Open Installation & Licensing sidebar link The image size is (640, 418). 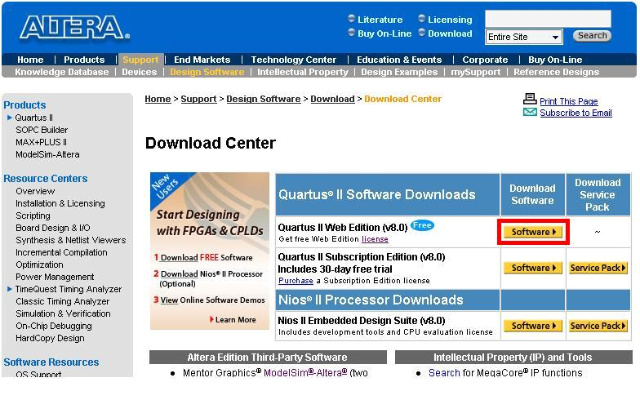tap(60, 203)
